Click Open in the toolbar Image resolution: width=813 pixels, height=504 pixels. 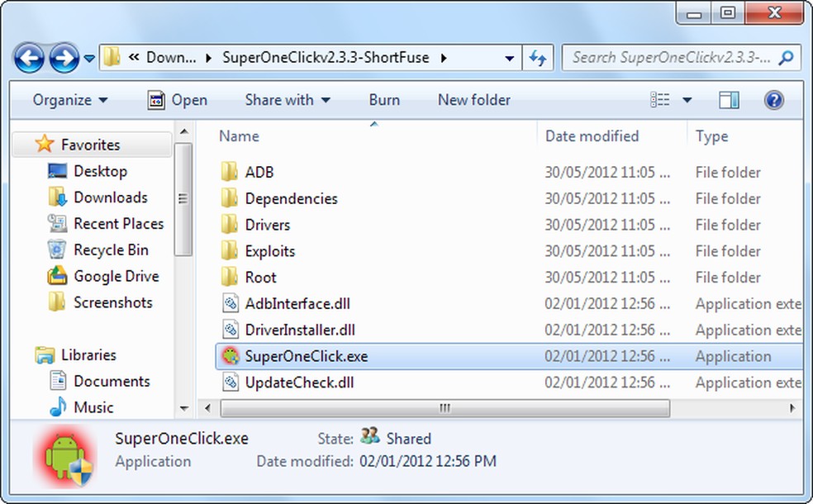178,99
